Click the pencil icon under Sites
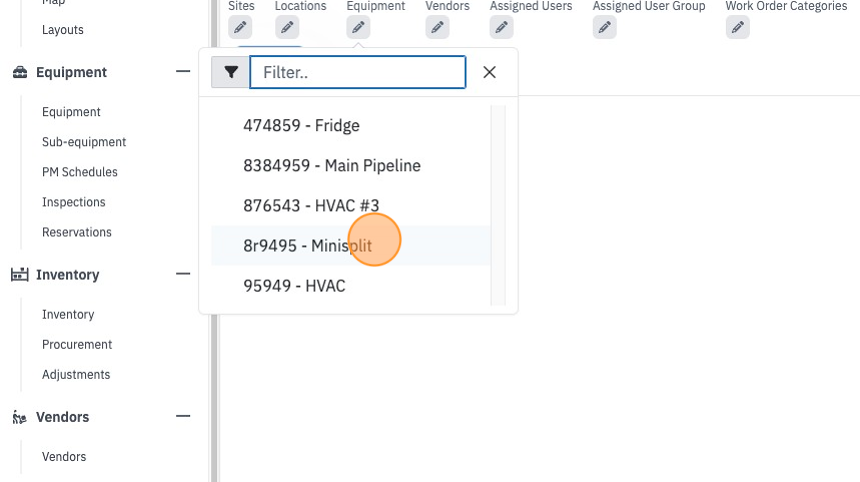This screenshot has height=482, width=860. coord(240,27)
